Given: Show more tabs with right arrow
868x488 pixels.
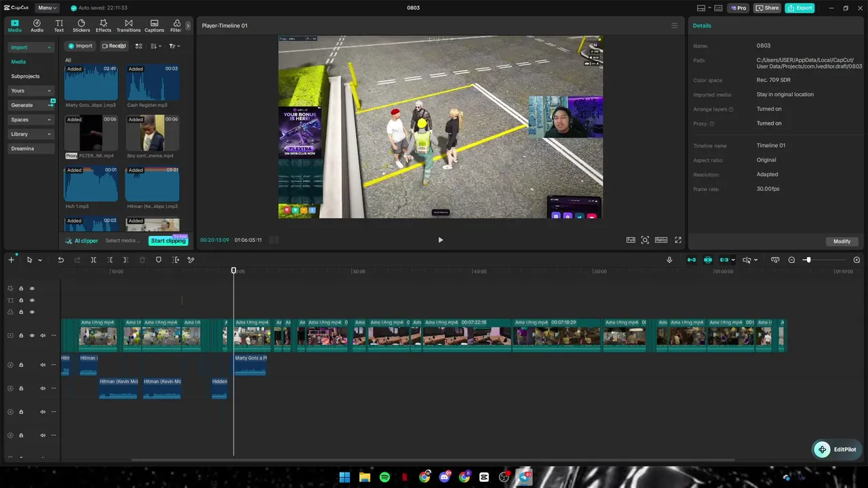Looking at the screenshot, I should 188,26.
